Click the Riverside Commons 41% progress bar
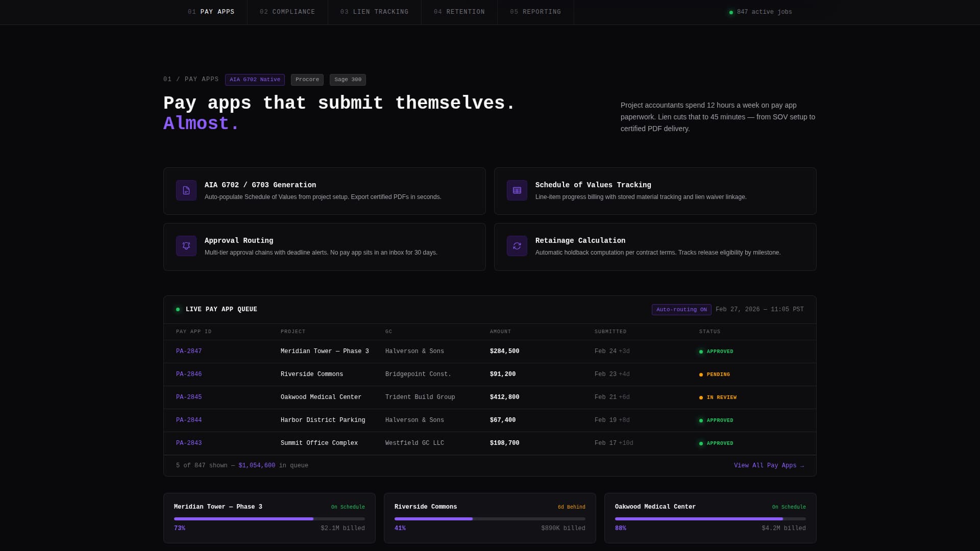980x551 pixels. tap(490, 519)
